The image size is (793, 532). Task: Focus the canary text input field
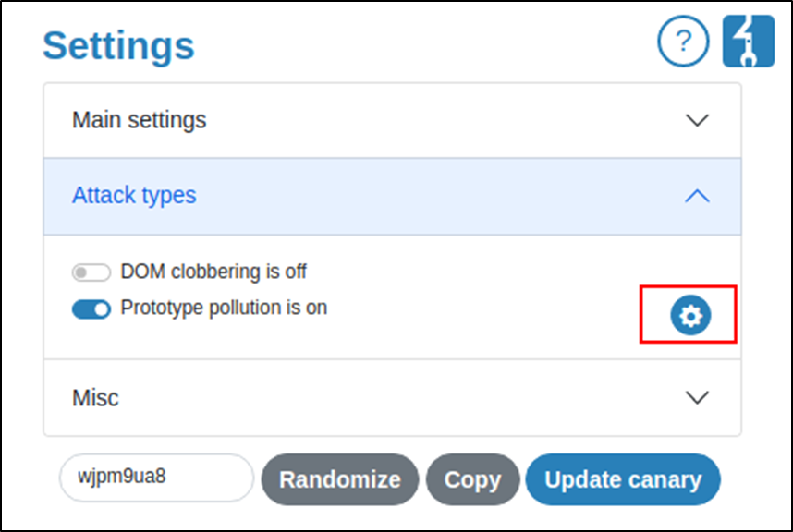point(155,478)
